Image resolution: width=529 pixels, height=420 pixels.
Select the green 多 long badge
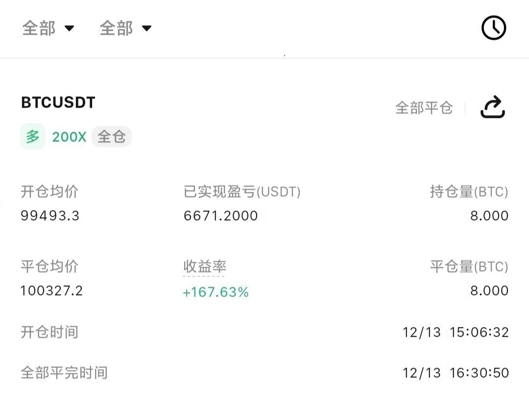pos(33,137)
